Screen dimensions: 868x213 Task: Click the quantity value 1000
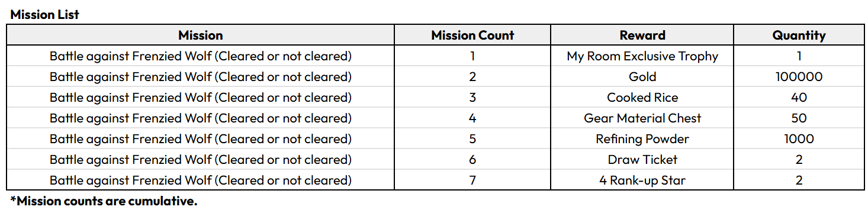[799, 139]
